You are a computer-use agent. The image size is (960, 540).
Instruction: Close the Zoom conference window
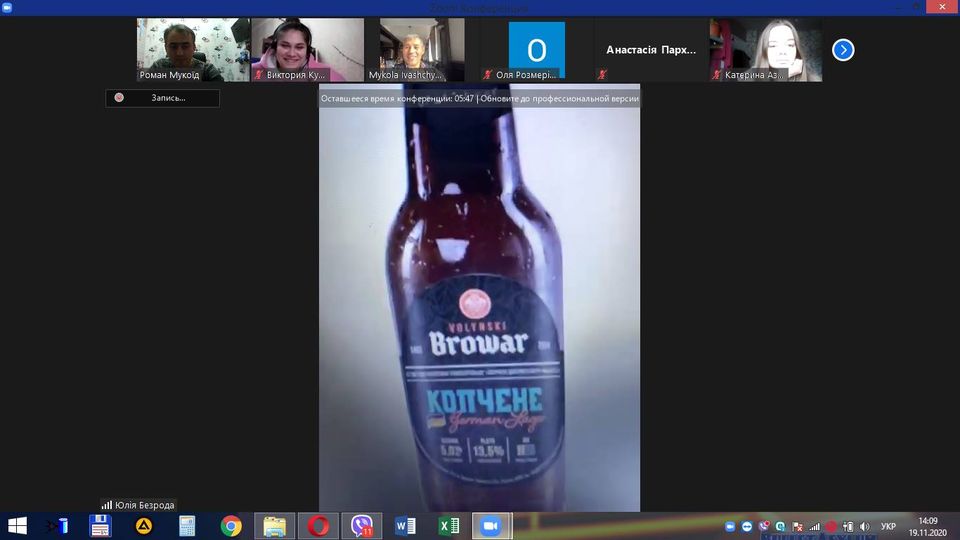(x=943, y=7)
